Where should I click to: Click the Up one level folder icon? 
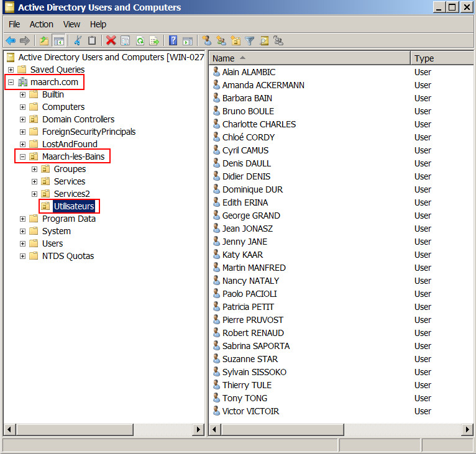click(x=44, y=41)
